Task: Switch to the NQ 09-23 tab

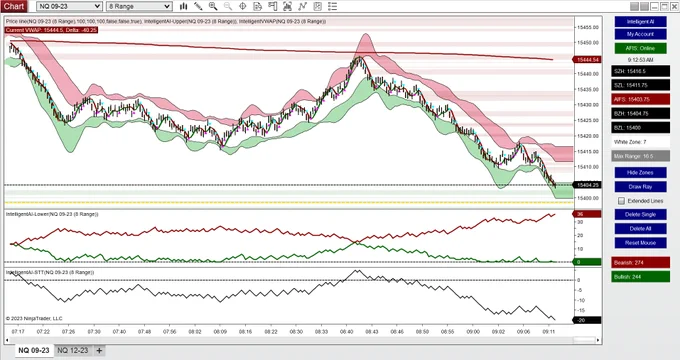Action: (x=34, y=350)
